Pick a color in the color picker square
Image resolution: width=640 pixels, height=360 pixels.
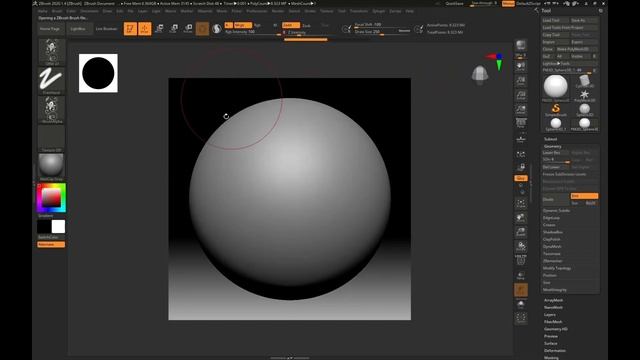51,198
